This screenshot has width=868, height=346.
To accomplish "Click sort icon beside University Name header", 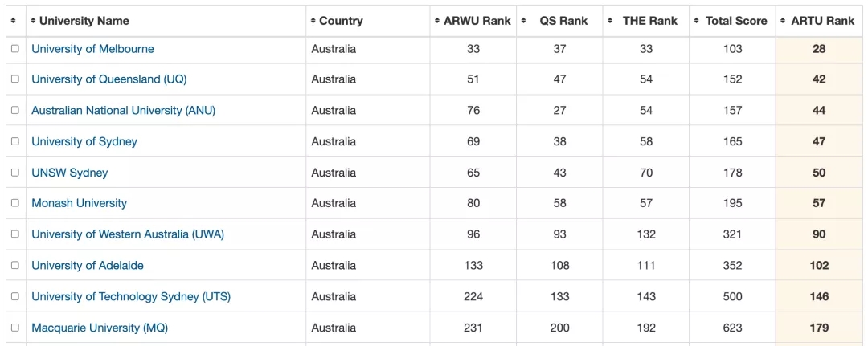I will pos(33,21).
